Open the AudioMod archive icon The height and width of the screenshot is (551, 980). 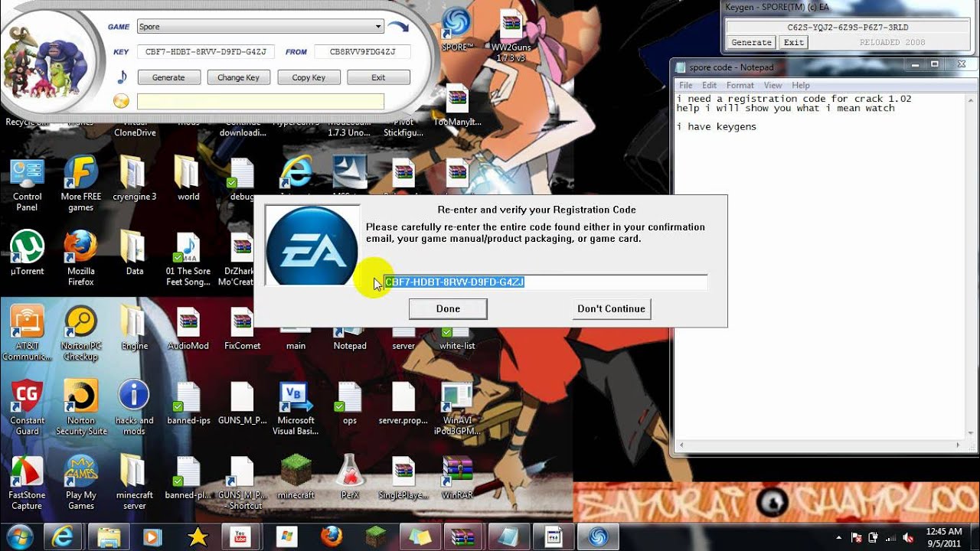coord(188,329)
